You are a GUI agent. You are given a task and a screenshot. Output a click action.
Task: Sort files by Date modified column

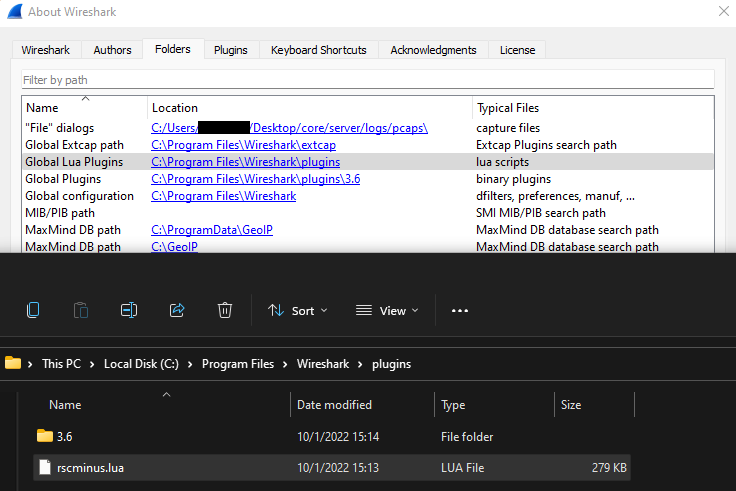click(334, 405)
